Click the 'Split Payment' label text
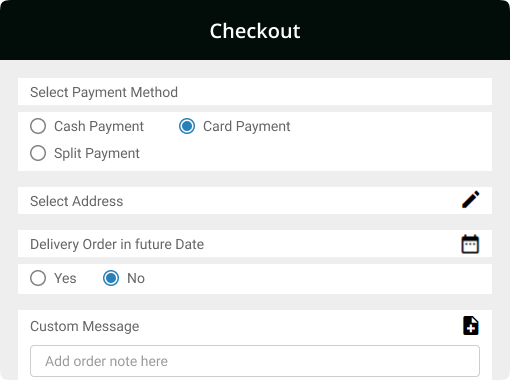Viewport: 510px width, 380px height. 97,154
